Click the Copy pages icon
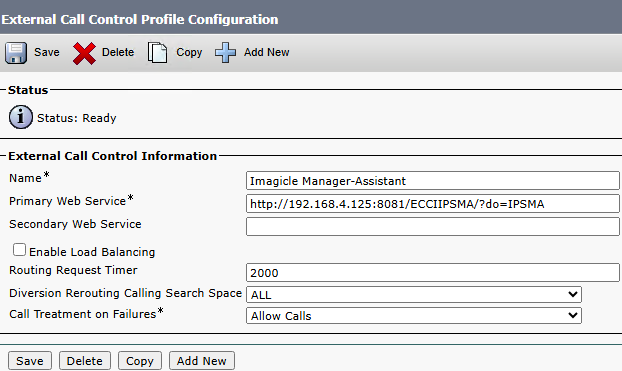Screen dimensions: 622x371 157,53
